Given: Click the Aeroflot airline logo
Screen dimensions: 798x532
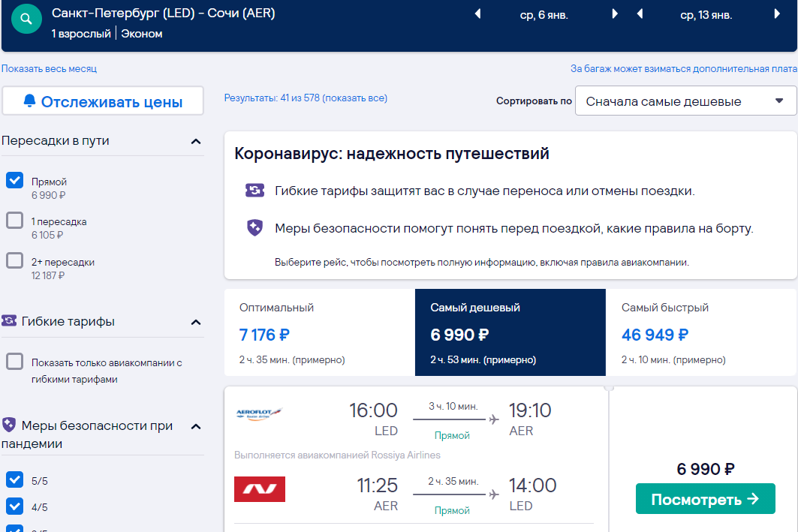Looking at the screenshot, I should (x=260, y=413).
